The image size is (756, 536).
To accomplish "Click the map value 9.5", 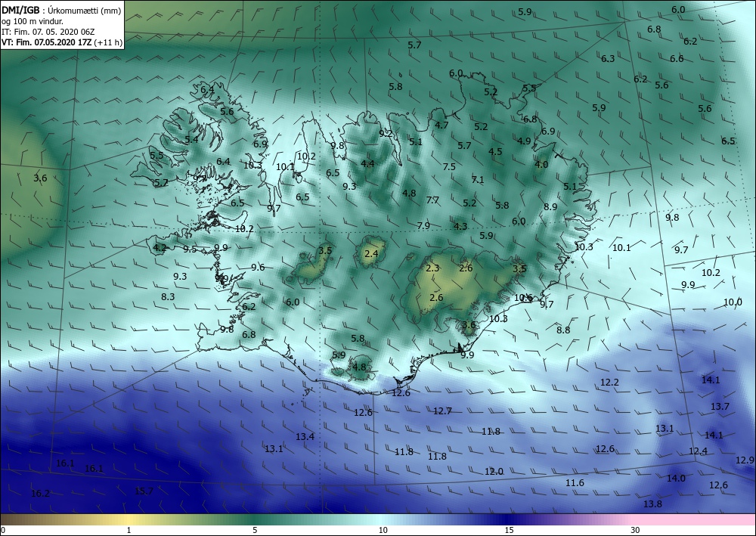I will click(190, 249).
